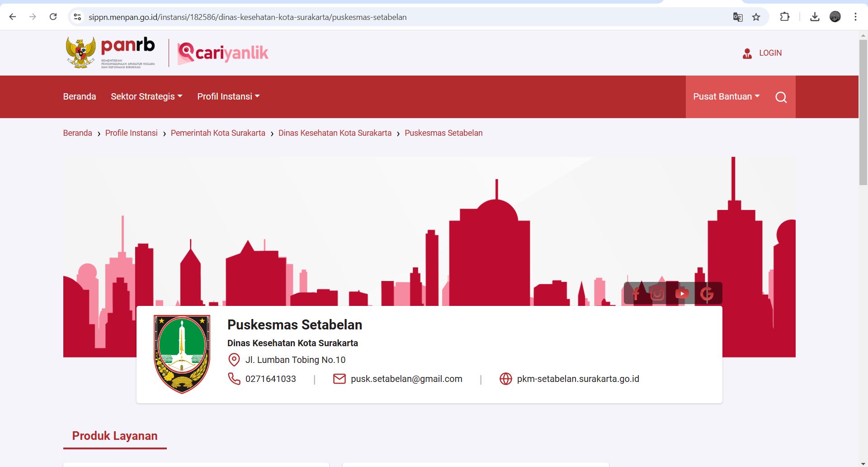Screen dimensions: 868x467
Task: Open Beranda breadcrumb link
Action: tap(77, 133)
